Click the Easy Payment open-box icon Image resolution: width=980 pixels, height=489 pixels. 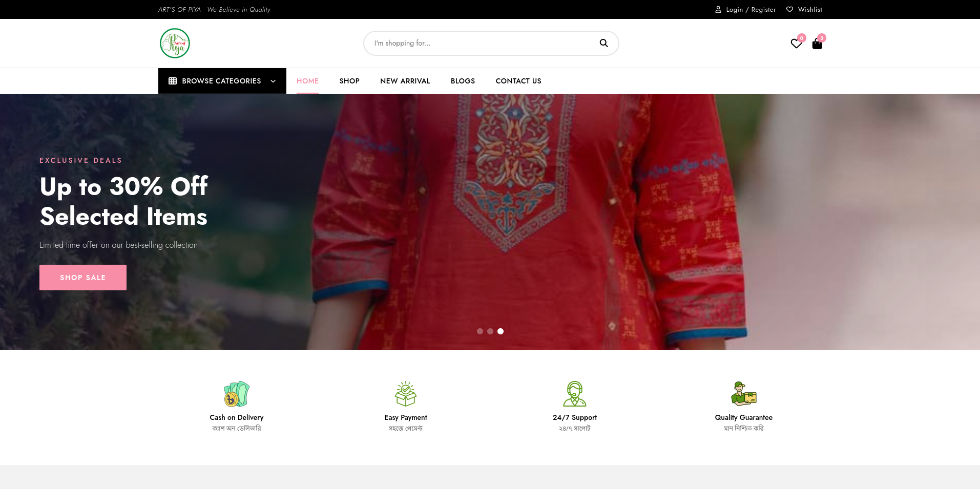click(405, 394)
